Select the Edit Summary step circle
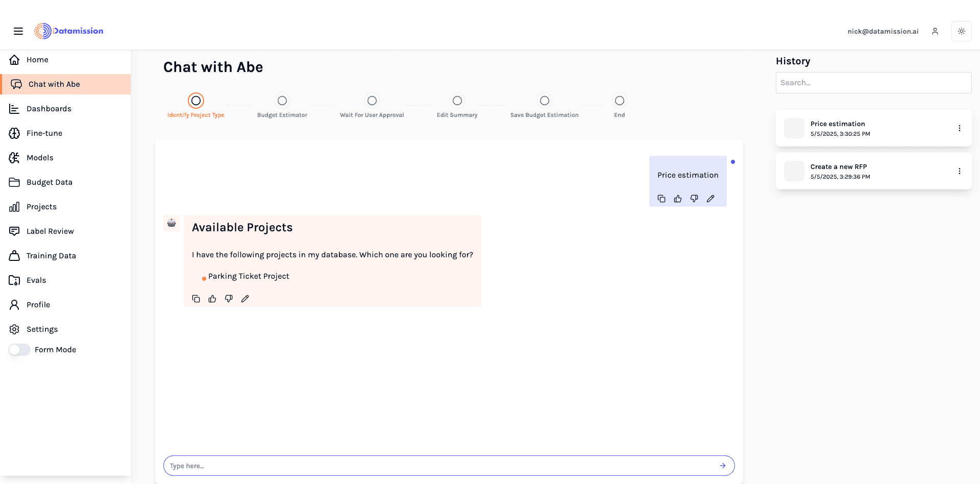 coord(457,101)
